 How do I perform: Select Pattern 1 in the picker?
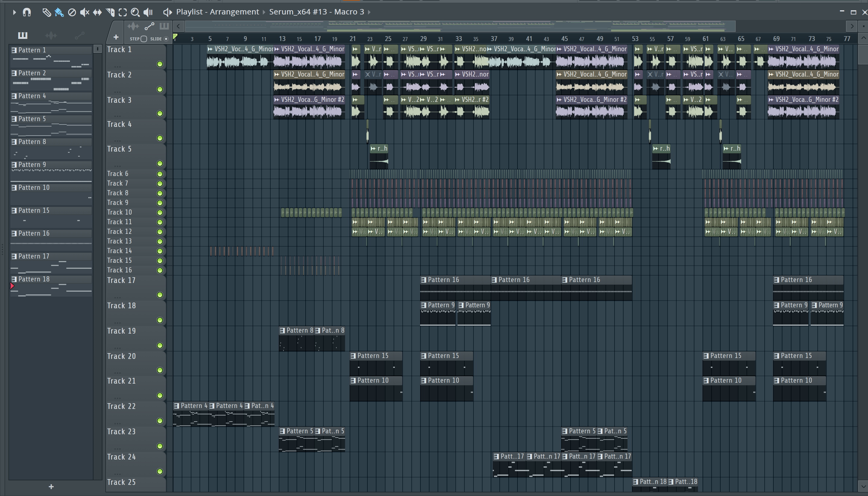click(51, 57)
